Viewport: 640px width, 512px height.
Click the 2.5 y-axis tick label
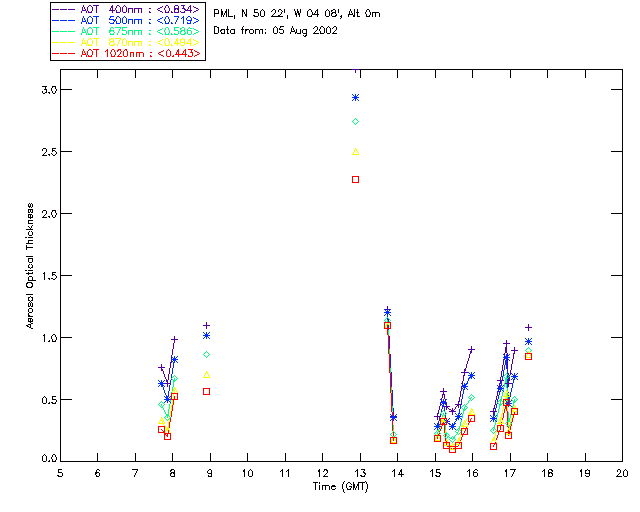click(49, 152)
